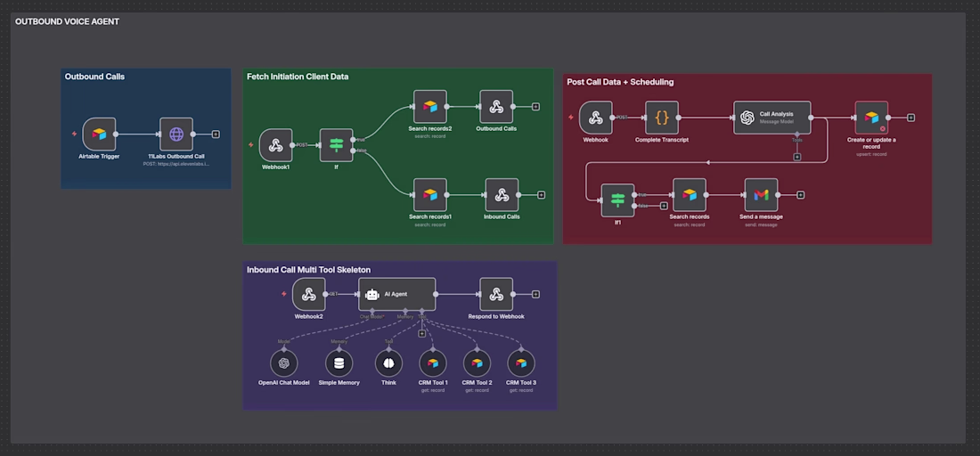980x456 pixels.
Task: Open the Search records node before Send a message
Action: (x=690, y=195)
